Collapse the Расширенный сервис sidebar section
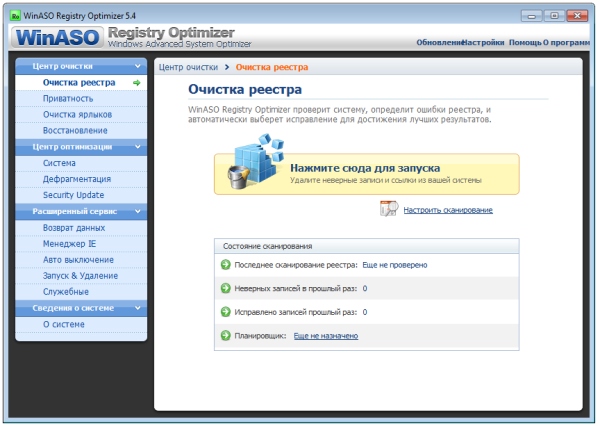600x426 pixels. click(x=138, y=212)
